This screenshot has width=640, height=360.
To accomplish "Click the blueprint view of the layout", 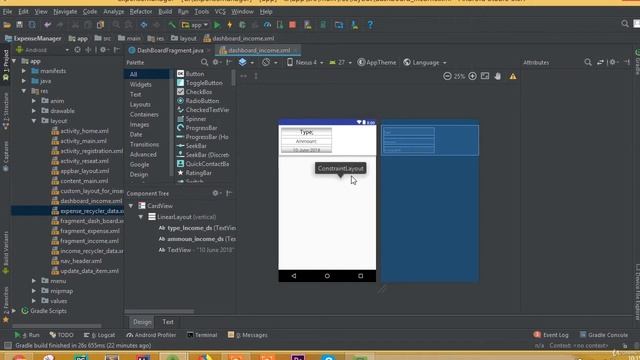I will [x=430, y=201].
